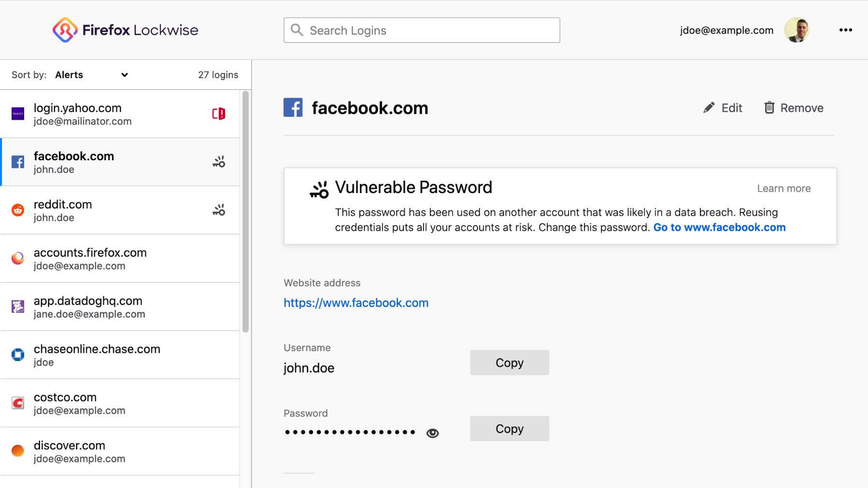The height and width of the screenshot is (488, 868).
Task: Click the Firefox Lockwise logo icon
Action: point(65,30)
